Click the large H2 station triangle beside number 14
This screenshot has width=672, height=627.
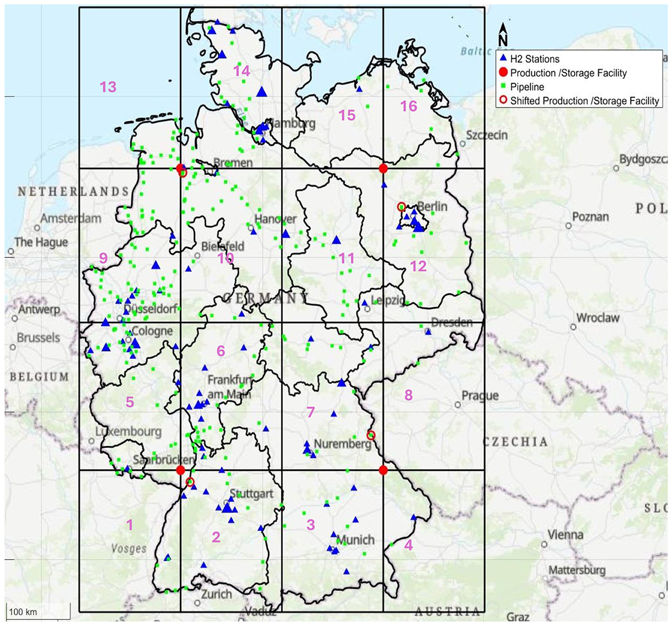[x=262, y=92]
